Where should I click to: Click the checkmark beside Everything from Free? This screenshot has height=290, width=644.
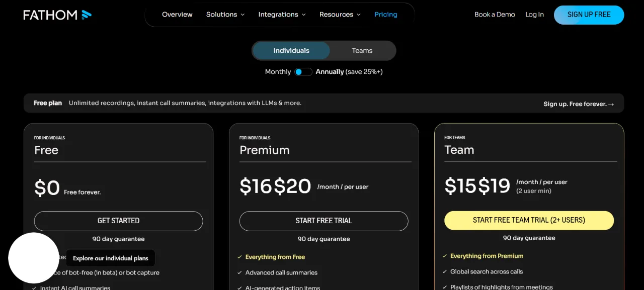[239, 257]
